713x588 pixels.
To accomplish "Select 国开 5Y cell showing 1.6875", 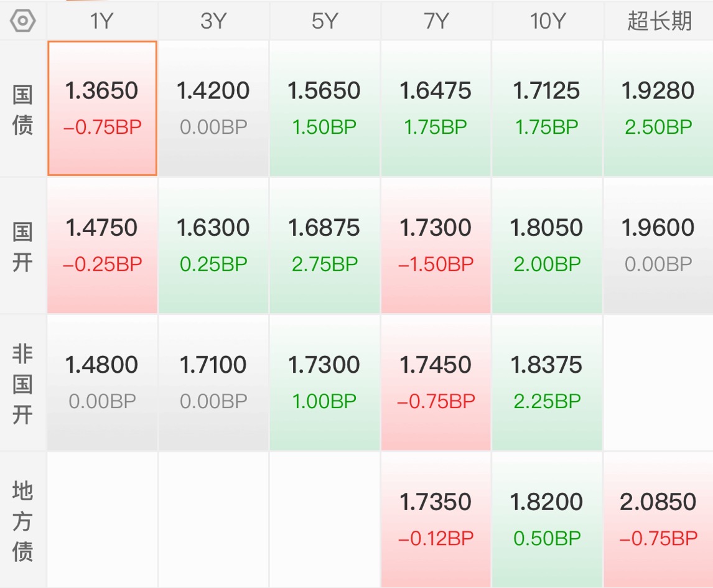I will tap(325, 246).
